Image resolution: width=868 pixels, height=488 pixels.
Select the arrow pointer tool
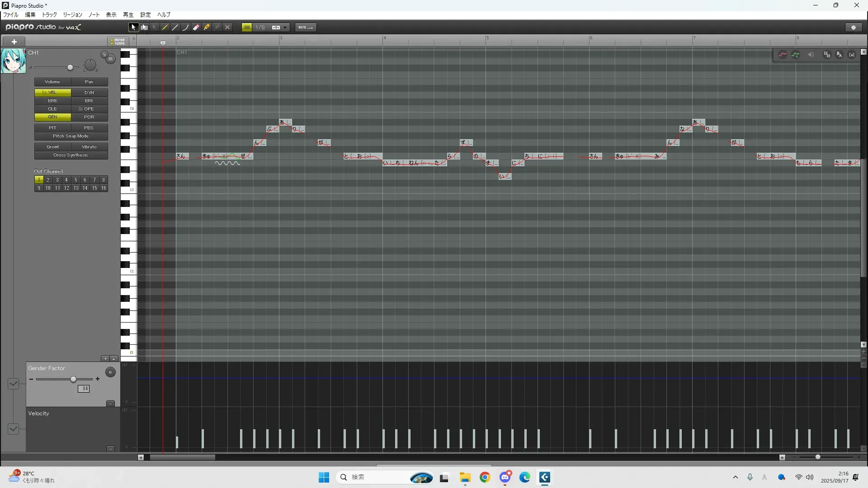tap(133, 28)
